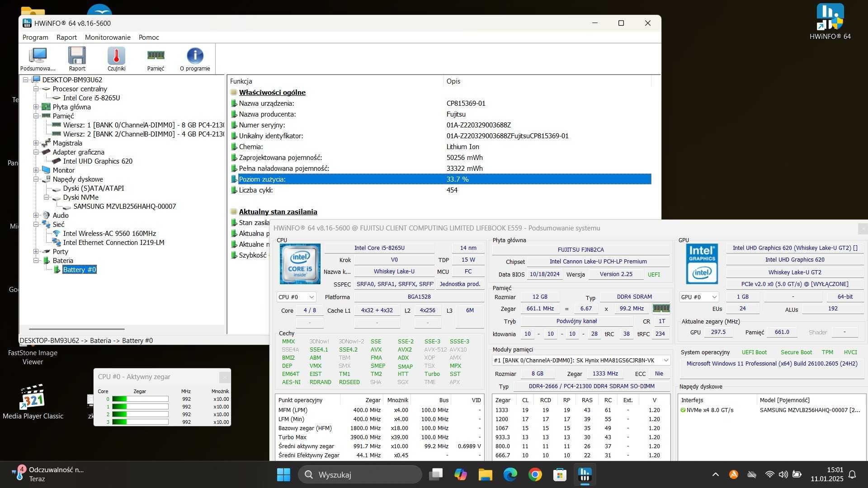
Task: Open Media Player Classic desktop shortcut
Action: tap(33, 402)
